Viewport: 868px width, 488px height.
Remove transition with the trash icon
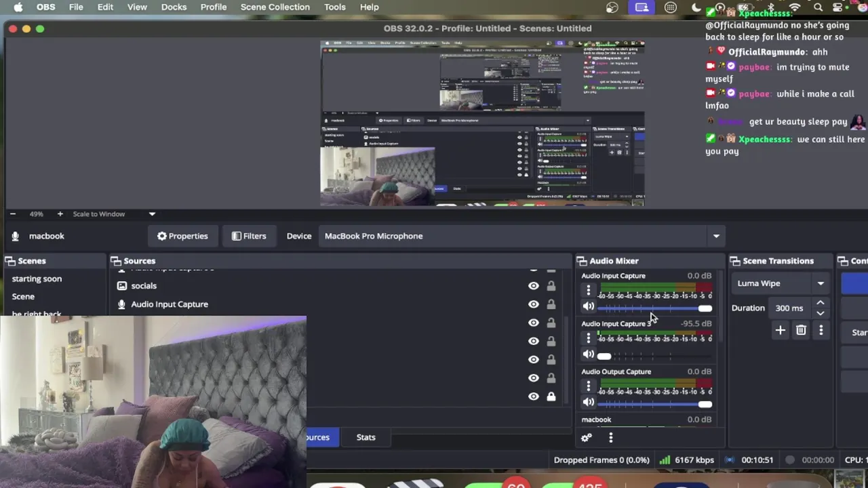(801, 330)
